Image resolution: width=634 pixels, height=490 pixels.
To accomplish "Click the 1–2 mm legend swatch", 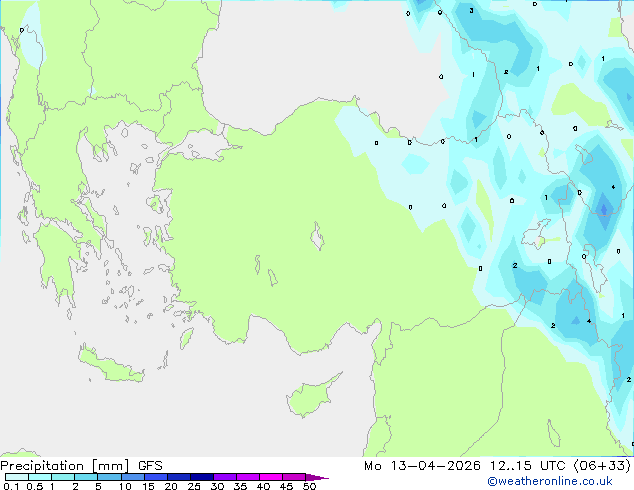I will tap(63, 477).
